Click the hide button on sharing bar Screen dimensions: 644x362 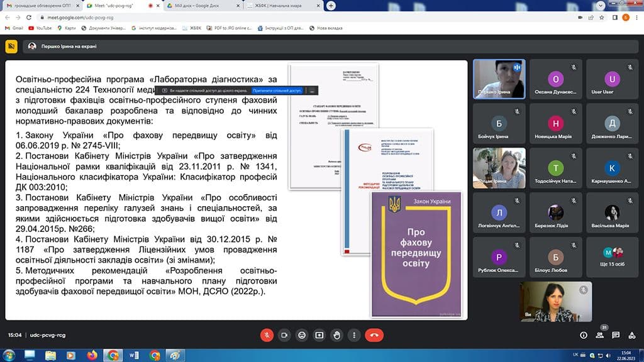click(312, 90)
